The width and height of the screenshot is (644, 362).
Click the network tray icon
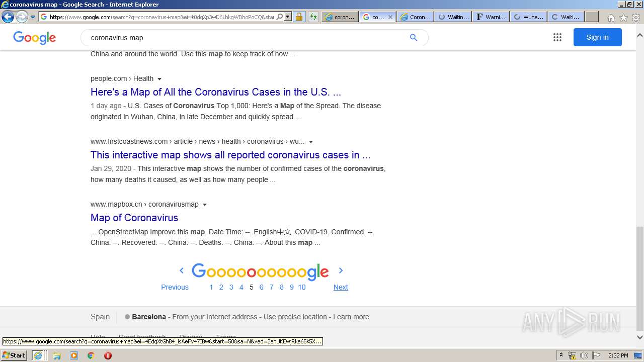coord(572,355)
